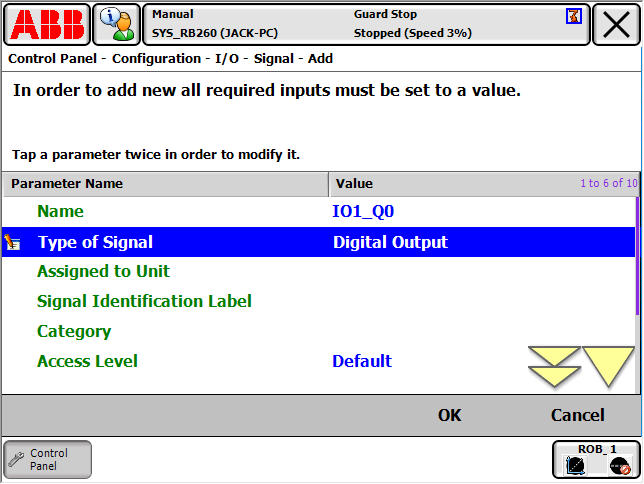
Task: Click the Value column header
Action: pyautogui.click(x=484, y=184)
